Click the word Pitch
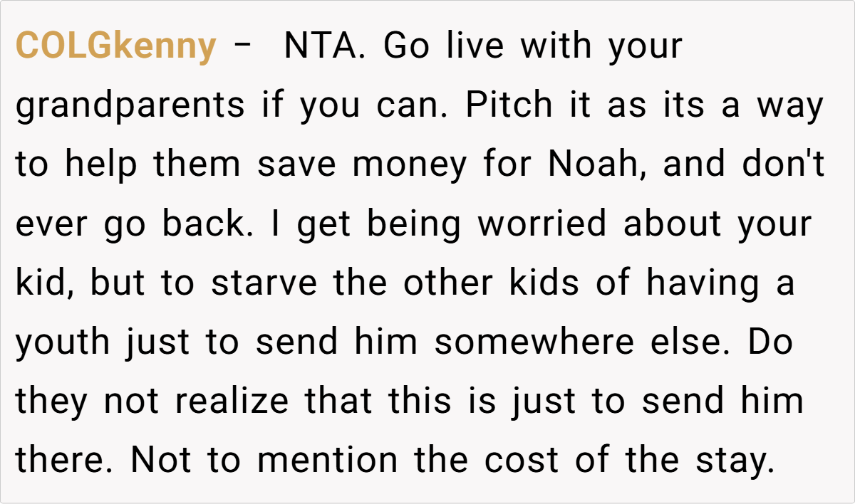The width and height of the screenshot is (855, 504). [509, 106]
